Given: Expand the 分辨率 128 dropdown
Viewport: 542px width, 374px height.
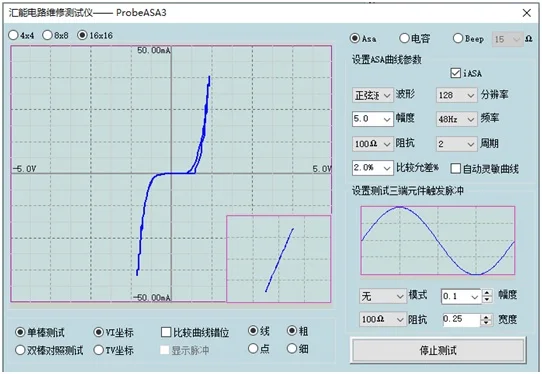Looking at the screenshot, I should [x=456, y=95].
